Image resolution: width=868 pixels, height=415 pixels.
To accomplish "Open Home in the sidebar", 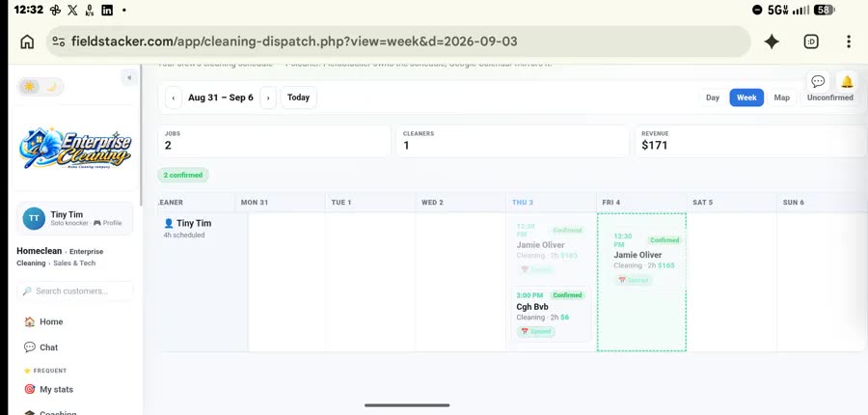I will click(75, 321).
